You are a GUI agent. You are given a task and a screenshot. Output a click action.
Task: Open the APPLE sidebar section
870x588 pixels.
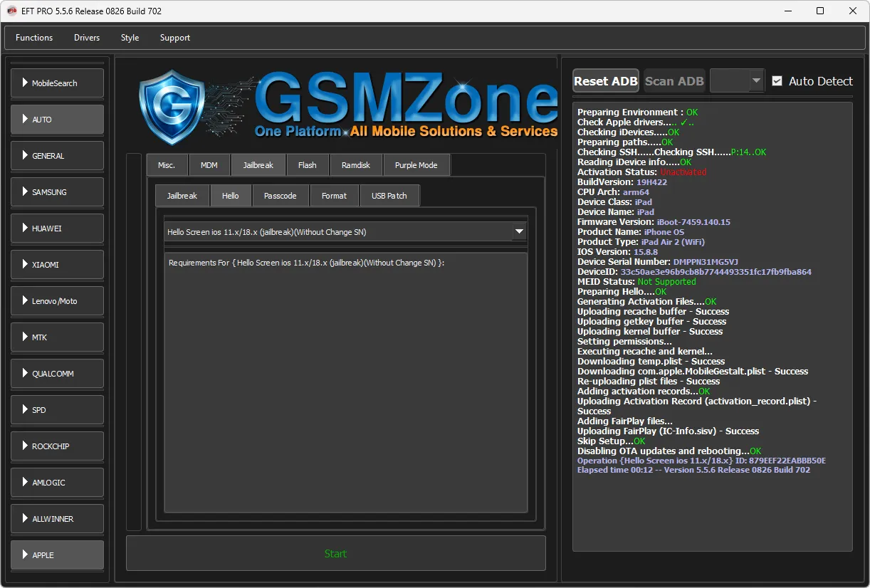coord(57,555)
